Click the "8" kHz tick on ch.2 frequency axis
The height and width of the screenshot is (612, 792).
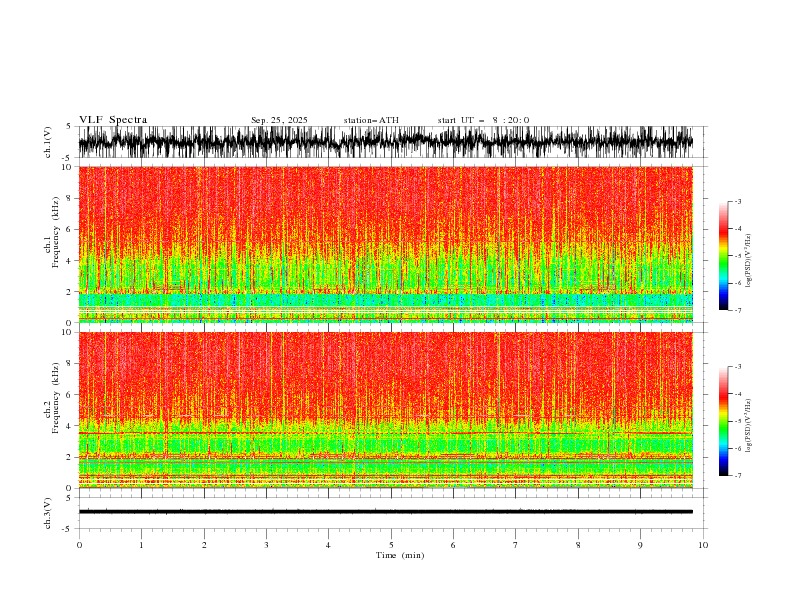(69, 364)
